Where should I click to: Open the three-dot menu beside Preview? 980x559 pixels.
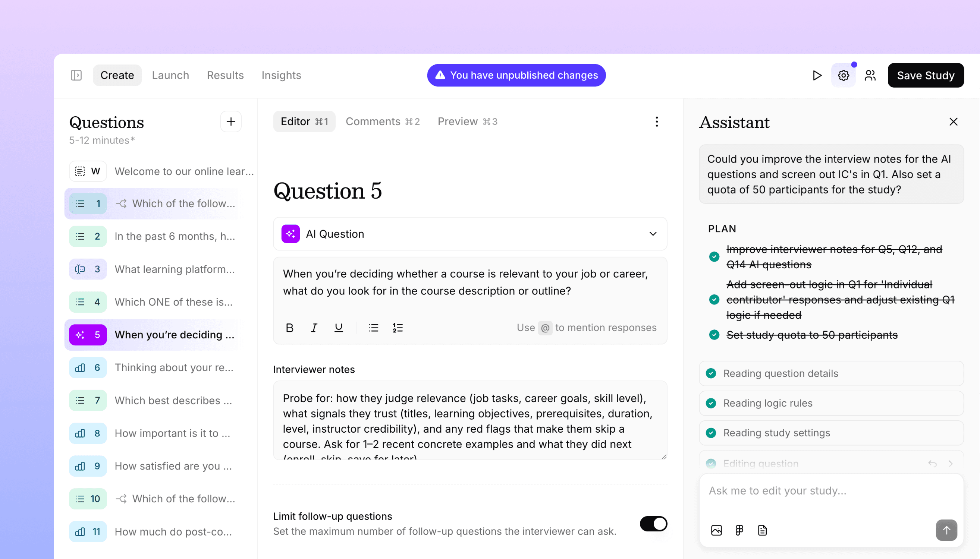[657, 122]
